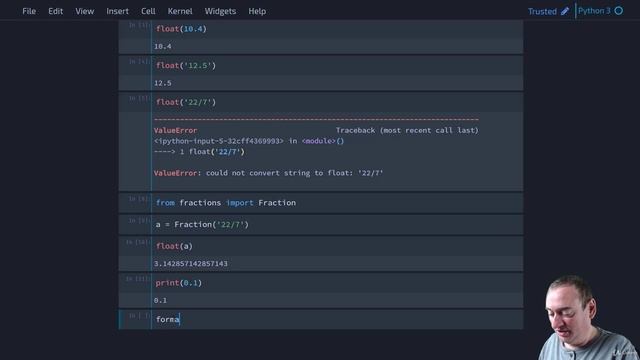Open the Widgets menu
640x360 pixels.
pos(220,11)
